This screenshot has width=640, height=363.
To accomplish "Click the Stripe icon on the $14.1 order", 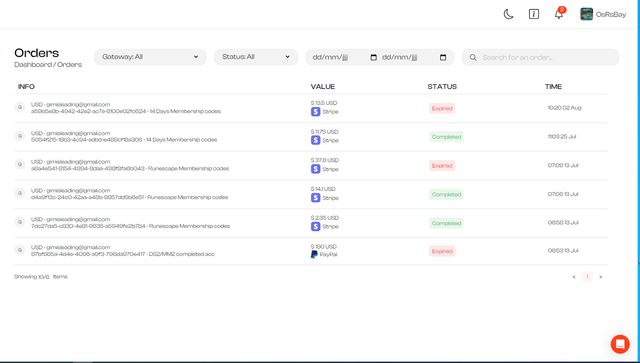I will click(x=315, y=198).
